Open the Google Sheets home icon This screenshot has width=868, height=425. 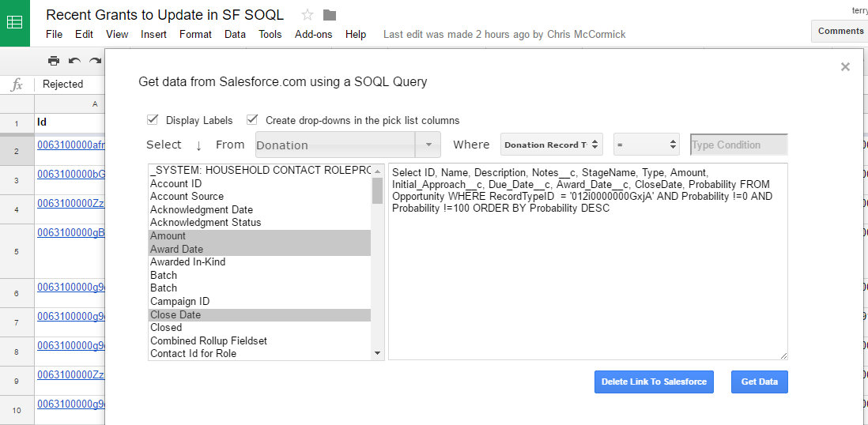[x=14, y=23]
